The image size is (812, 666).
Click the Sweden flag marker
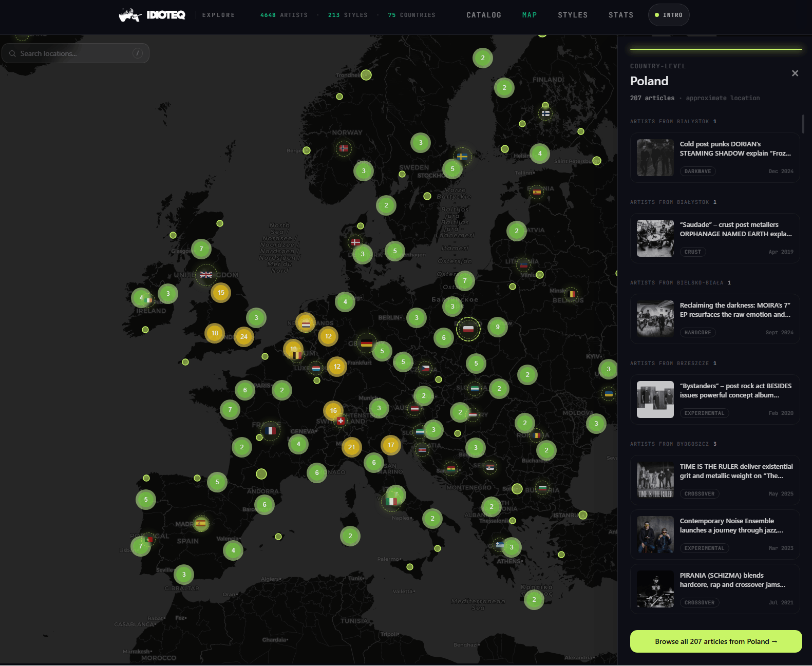click(x=462, y=157)
